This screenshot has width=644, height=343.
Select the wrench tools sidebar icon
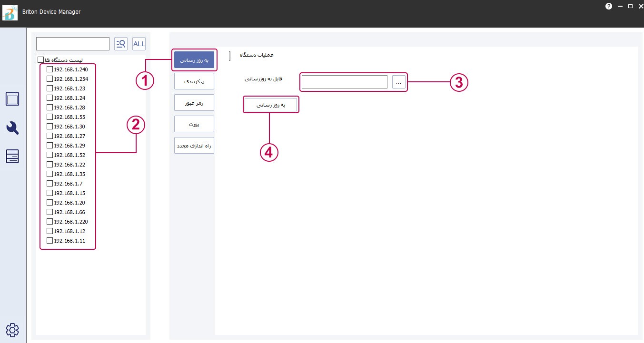point(12,127)
